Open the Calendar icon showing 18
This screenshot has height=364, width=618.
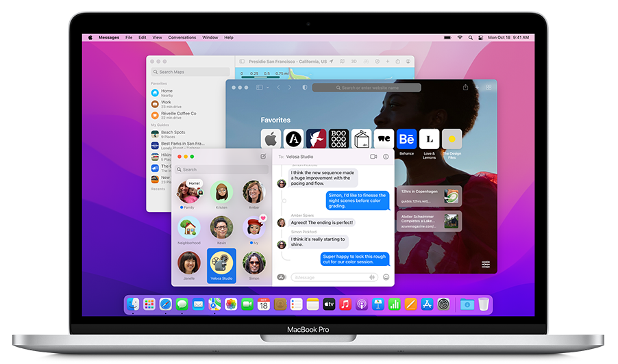(264, 304)
